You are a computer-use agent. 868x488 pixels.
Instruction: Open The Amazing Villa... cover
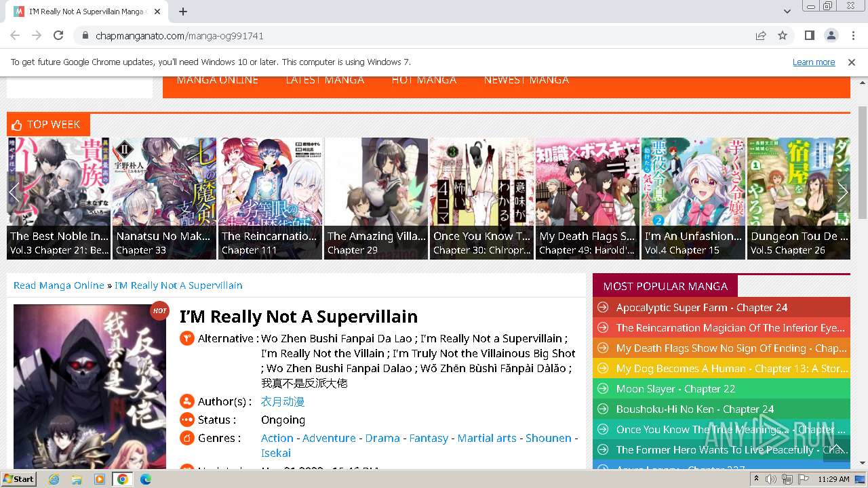tap(376, 198)
